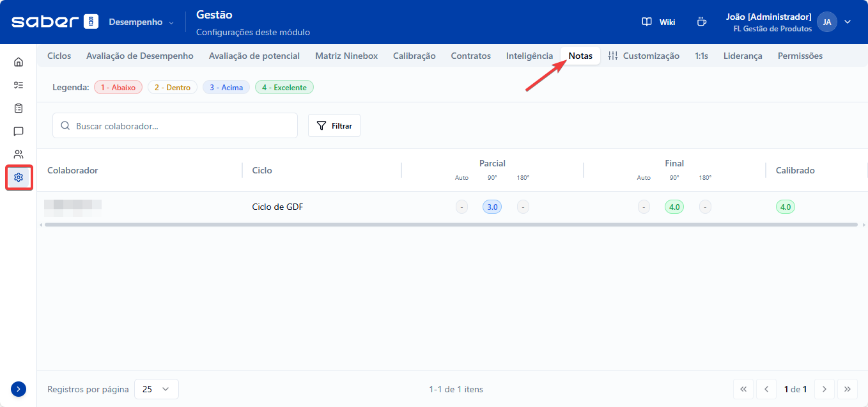This screenshot has width=868, height=407.
Task: Open the Desempenho module dropdown
Action: (x=141, y=22)
